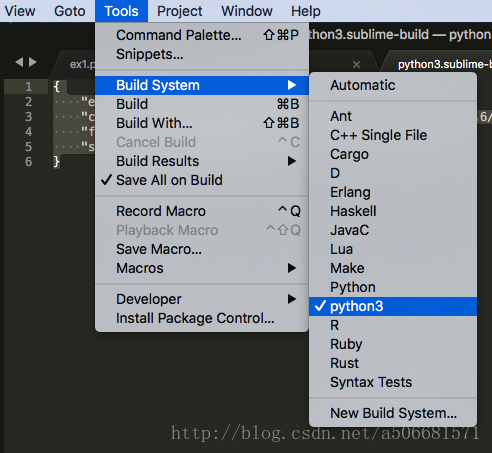Screen dimensions: 492x453
Task: Click New Build System... entry
Action: point(393,413)
